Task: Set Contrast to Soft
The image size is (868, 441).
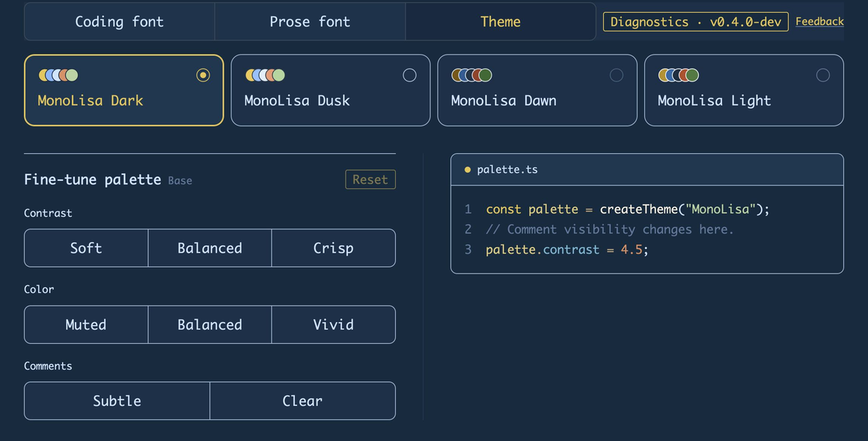Action: 86,248
